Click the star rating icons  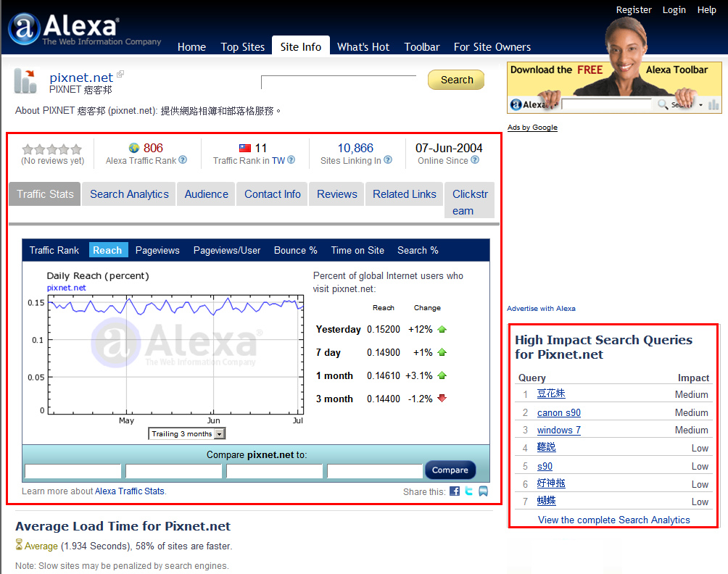(52, 149)
